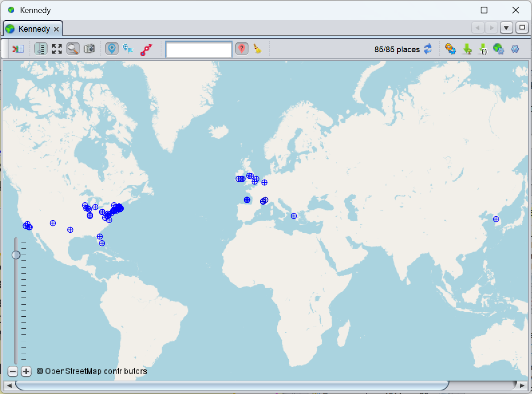Focus the toolbar search text field
This screenshot has width=532, height=394.
(199, 50)
